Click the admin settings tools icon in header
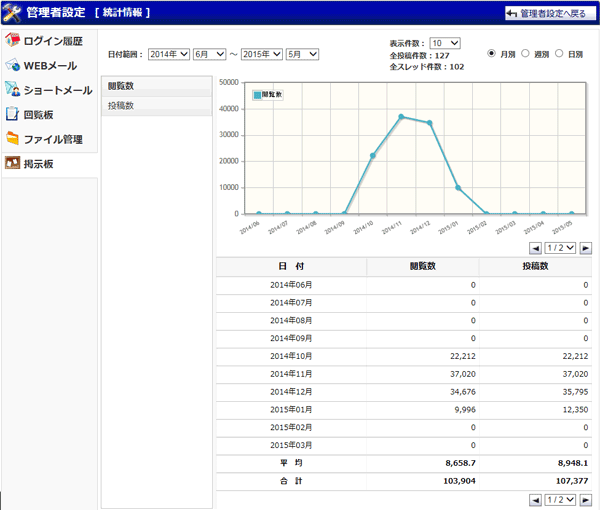The width and height of the screenshot is (600, 510). (x=12, y=13)
